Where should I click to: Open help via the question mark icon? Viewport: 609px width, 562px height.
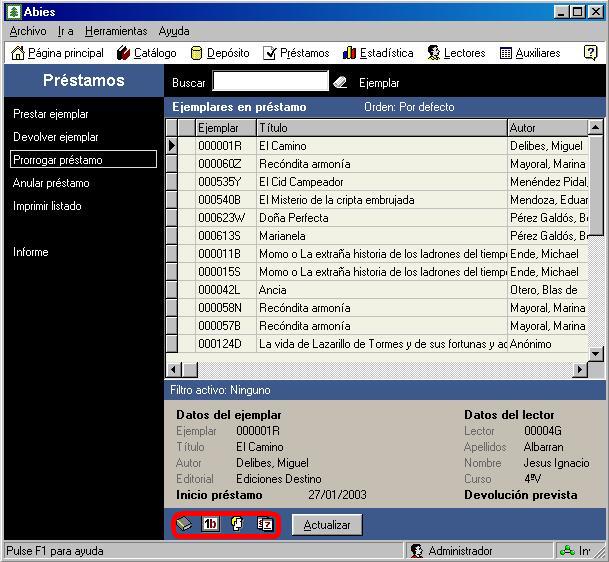590,53
